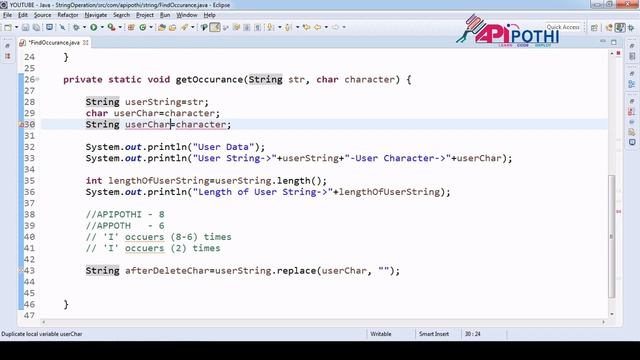The height and width of the screenshot is (360, 640).
Task: Click the horizontal scrollbar right arrow
Action: [x=604, y=322]
